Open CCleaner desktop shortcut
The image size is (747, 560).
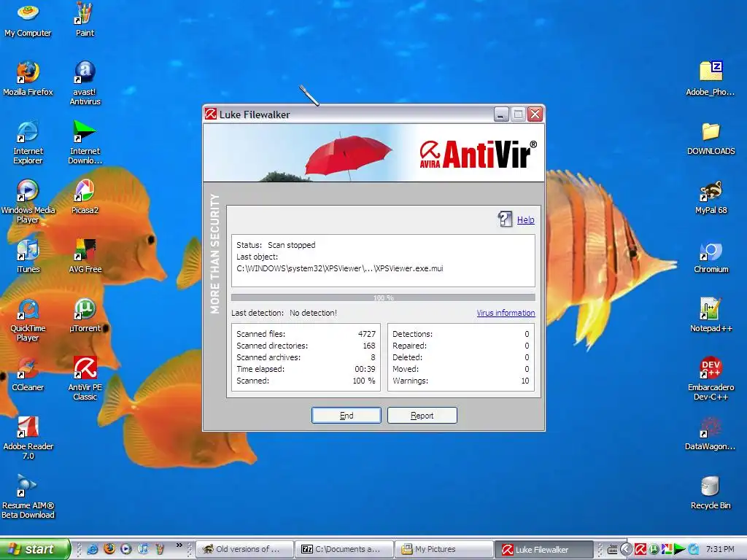point(28,374)
